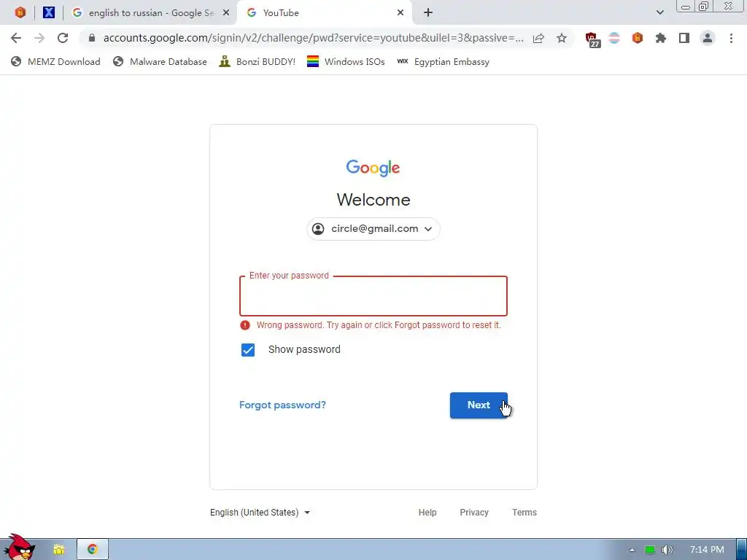Click the red error icon beside Wrong password
This screenshot has height=560, width=747.
click(x=245, y=325)
